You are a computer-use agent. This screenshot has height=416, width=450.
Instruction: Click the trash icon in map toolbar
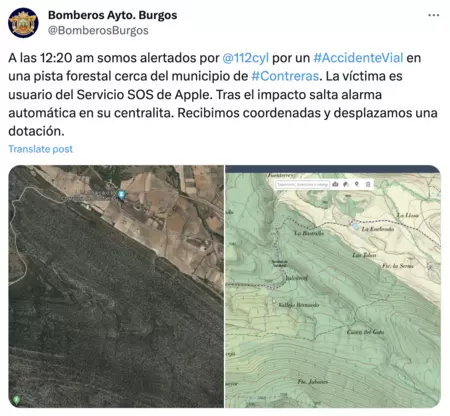368,184
